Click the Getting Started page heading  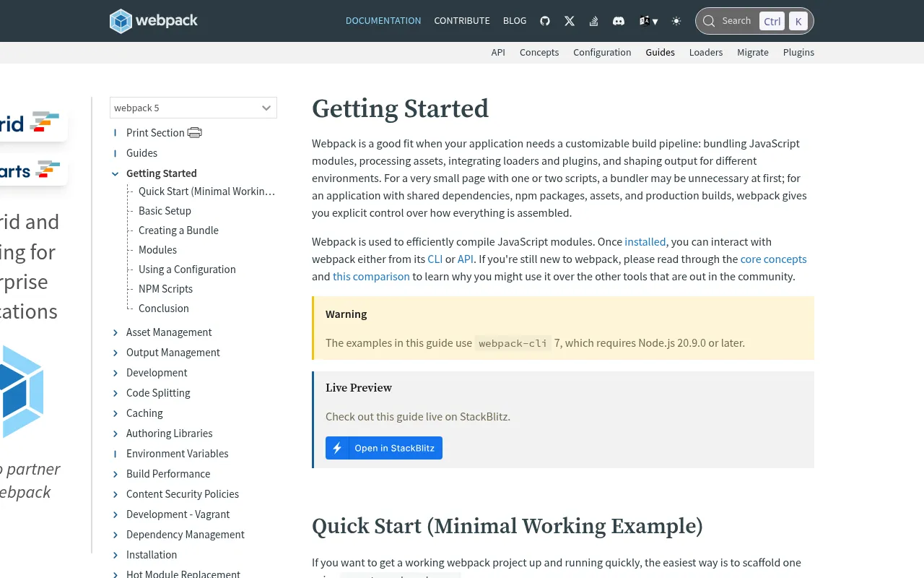coord(401,109)
